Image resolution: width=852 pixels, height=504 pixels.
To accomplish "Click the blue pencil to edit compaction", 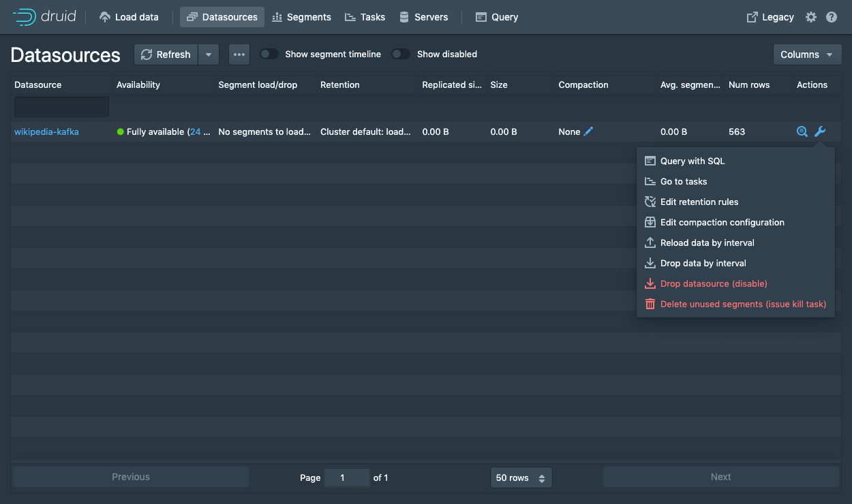I will pyautogui.click(x=588, y=131).
